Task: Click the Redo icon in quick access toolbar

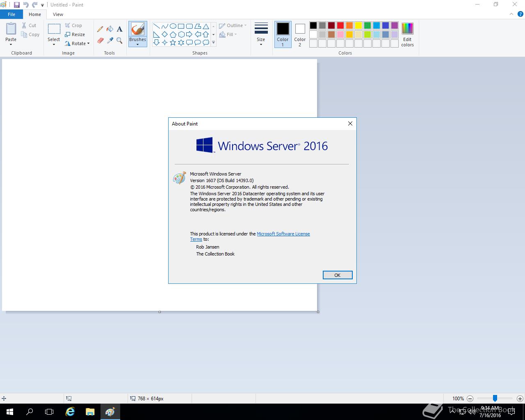Action: click(35, 5)
